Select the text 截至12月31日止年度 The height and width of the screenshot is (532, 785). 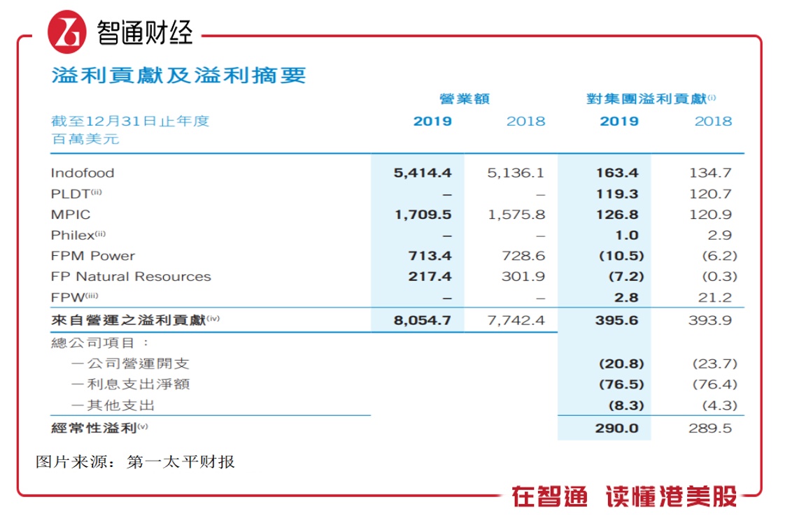tap(130, 121)
